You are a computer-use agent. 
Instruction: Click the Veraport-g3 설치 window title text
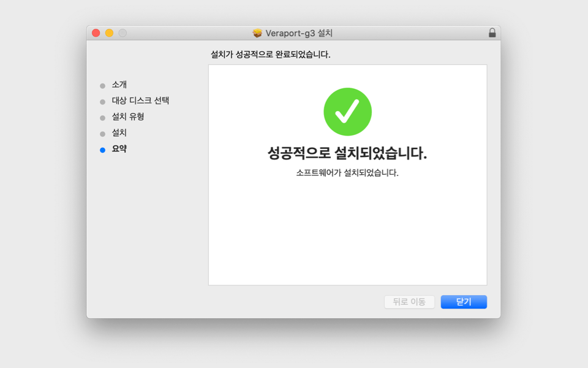pyautogui.click(x=299, y=33)
